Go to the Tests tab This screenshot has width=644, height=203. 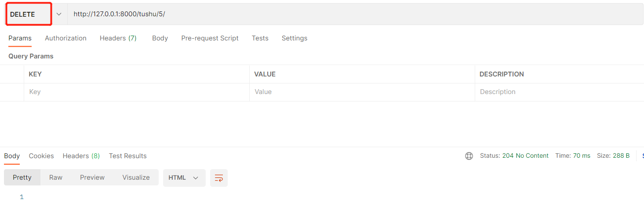coord(260,38)
